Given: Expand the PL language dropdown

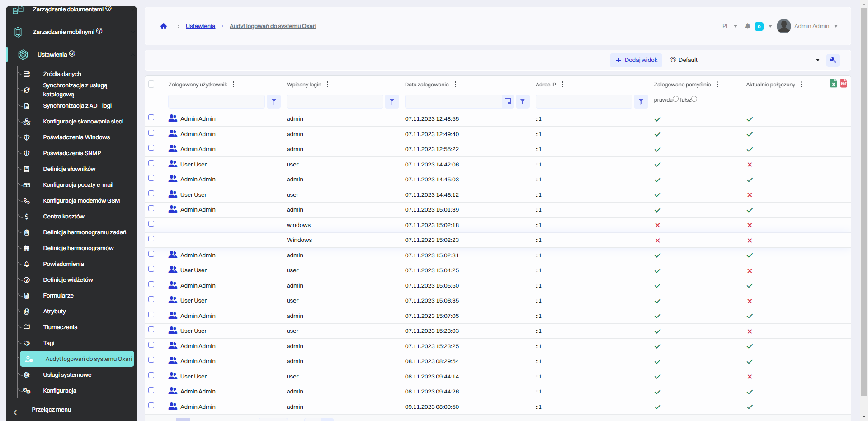Looking at the screenshot, I should click(730, 26).
